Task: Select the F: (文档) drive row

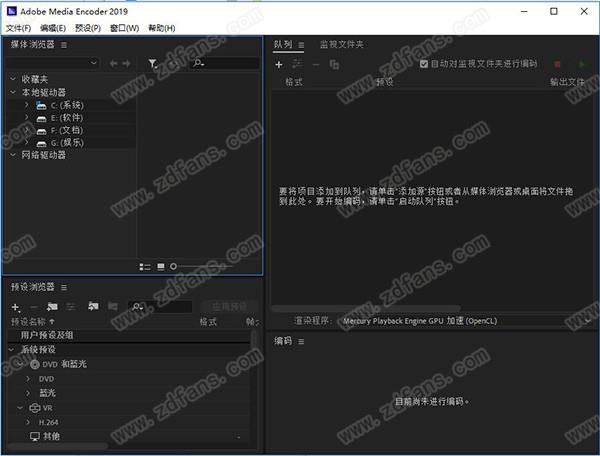Action: point(72,130)
